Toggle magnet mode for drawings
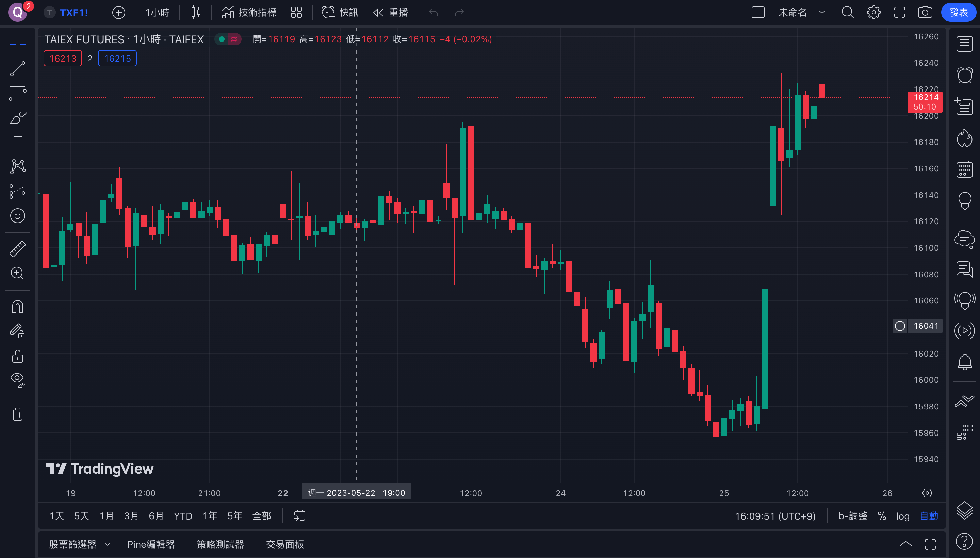 pyautogui.click(x=18, y=307)
